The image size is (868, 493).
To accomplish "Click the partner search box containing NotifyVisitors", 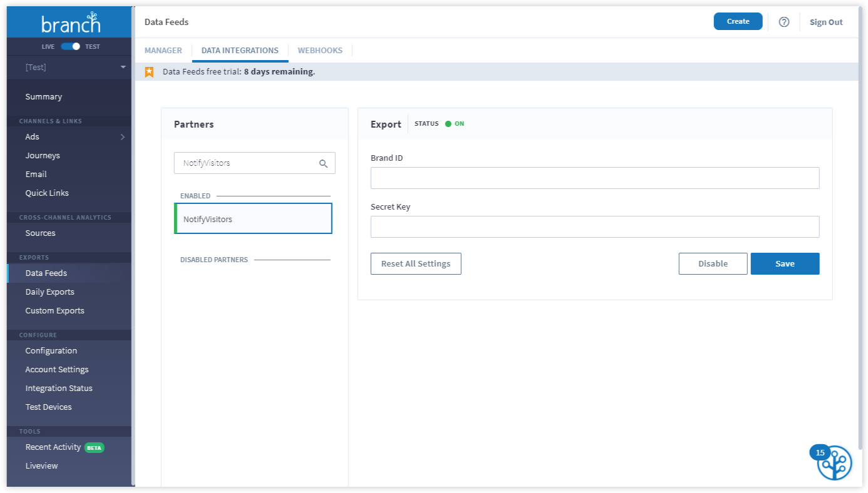I will tap(254, 163).
